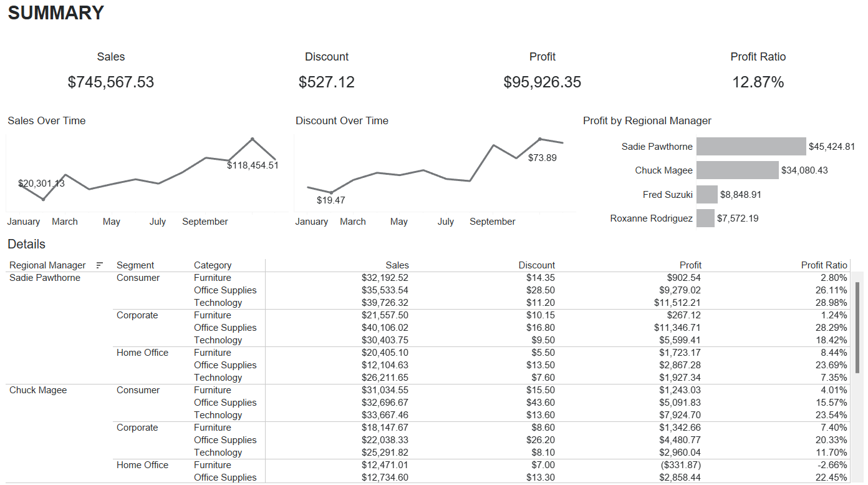Select Chuck Magee's bar in profit chart

737,170
